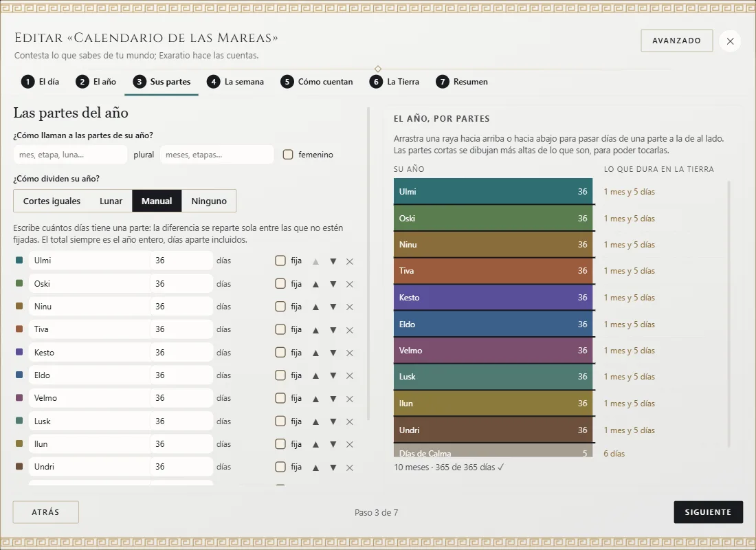Screen dimensions: 756x550
Task: Open Kesto's purple color swatch
Action: [x=19, y=352]
